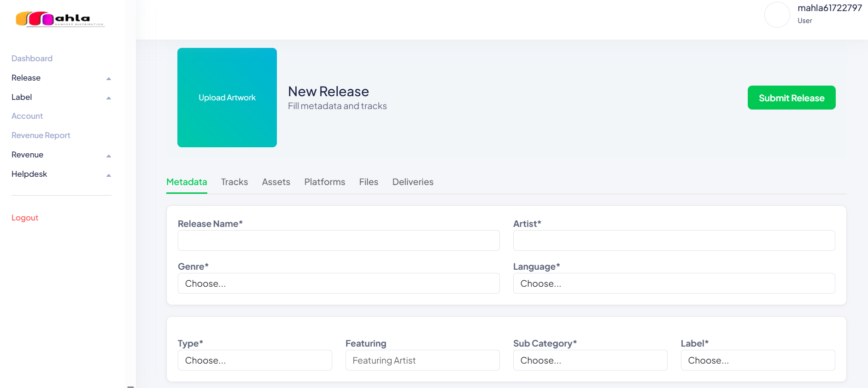This screenshot has width=868, height=388.
Task: Open the Type dropdown
Action: [x=254, y=360]
